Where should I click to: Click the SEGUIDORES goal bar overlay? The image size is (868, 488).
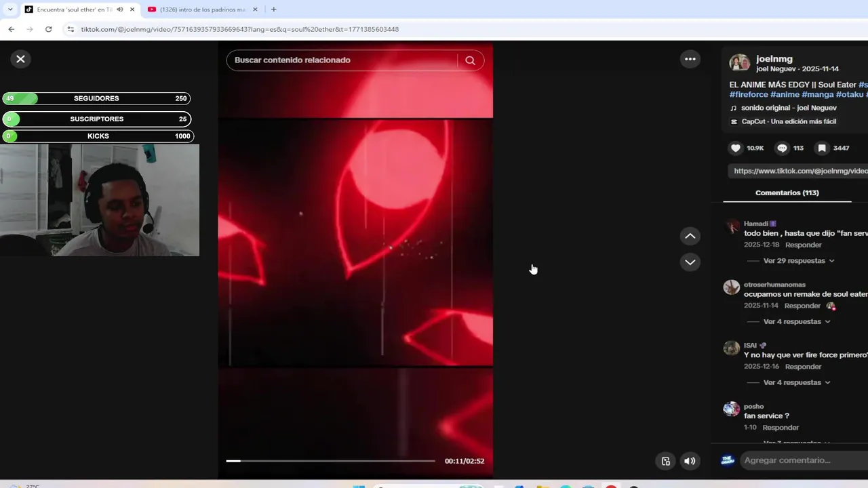[96, 98]
